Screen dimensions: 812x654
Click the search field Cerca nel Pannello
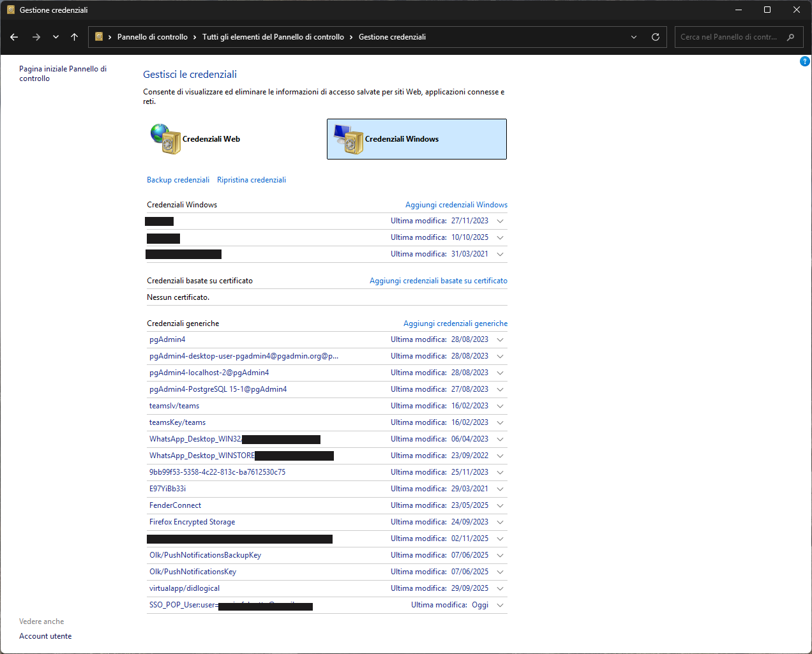pos(729,37)
